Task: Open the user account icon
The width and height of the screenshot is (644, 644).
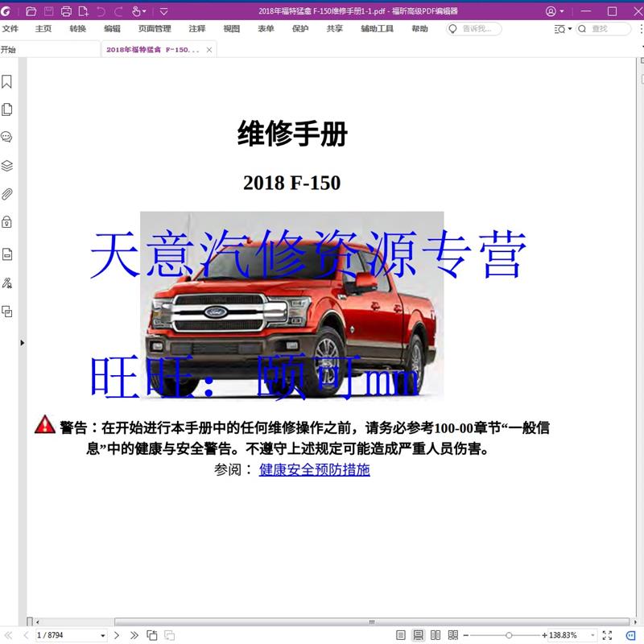Action: [x=551, y=11]
